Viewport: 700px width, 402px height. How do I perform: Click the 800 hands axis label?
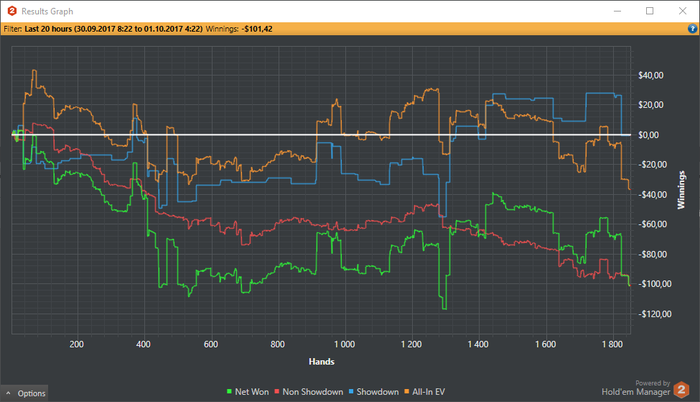[x=278, y=344]
